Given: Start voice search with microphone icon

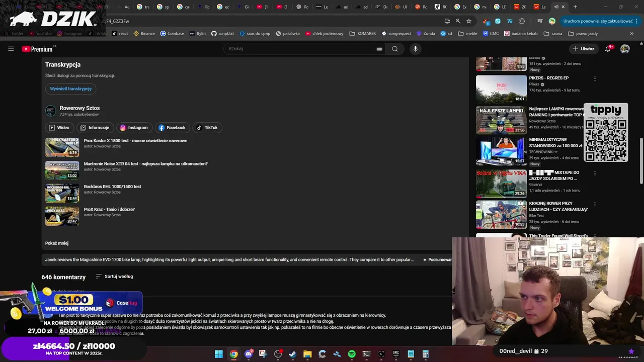Looking at the screenshot, I should (415, 49).
